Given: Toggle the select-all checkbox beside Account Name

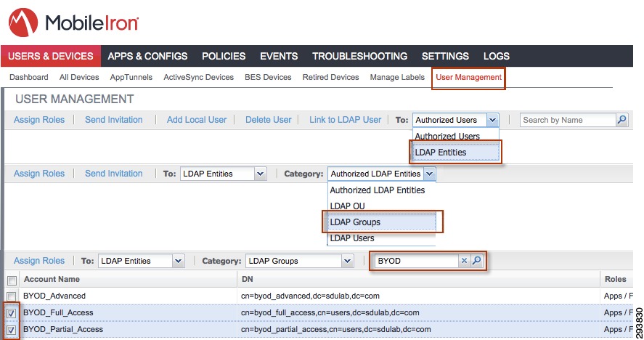Looking at the screenshot, I should (x=12, y=280).
